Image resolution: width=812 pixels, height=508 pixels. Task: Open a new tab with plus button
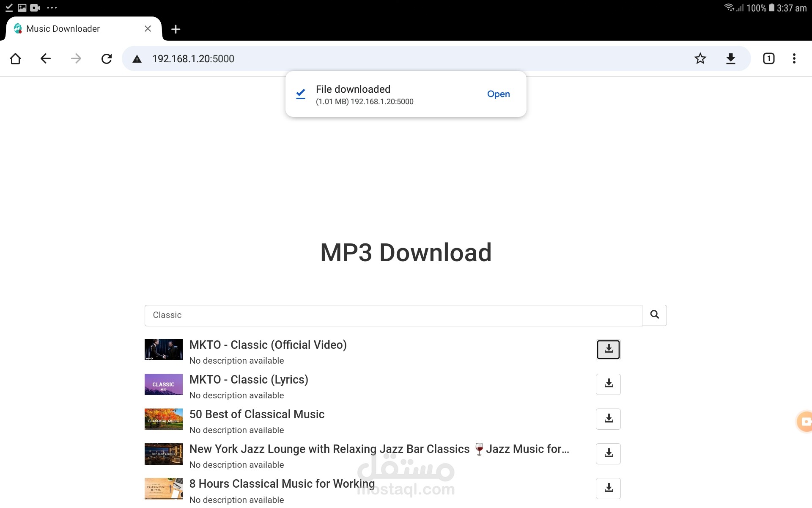click(176, 29)
